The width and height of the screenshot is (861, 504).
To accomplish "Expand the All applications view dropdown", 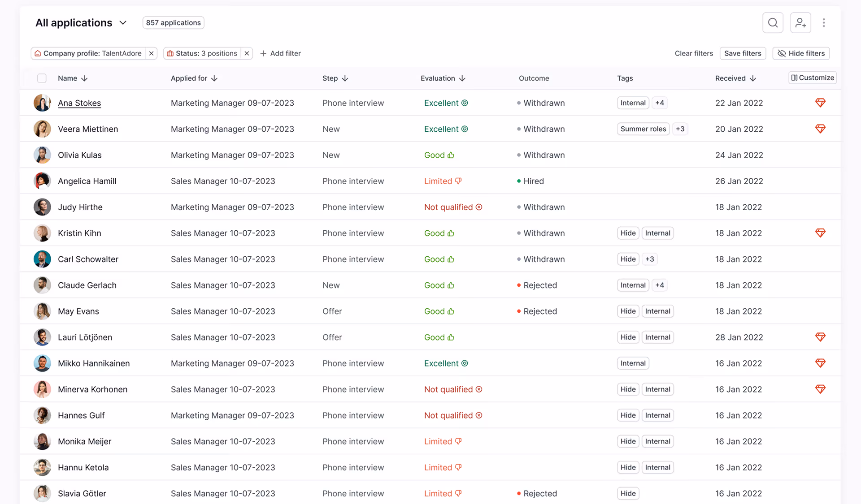I will point(123,22).
